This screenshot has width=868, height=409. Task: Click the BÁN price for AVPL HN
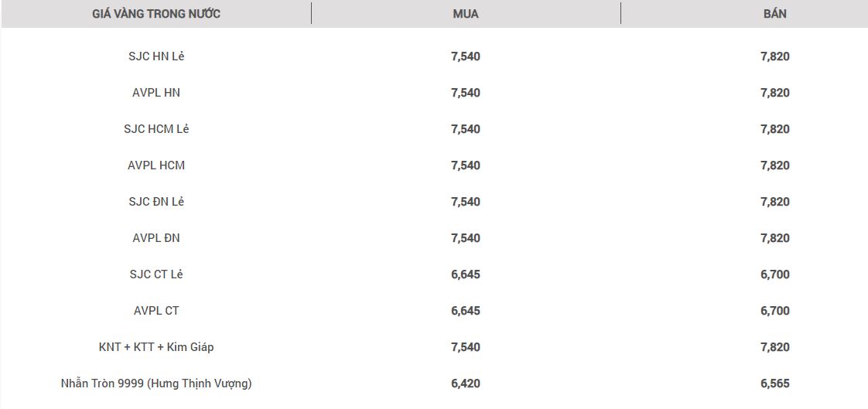pos(774,93)
